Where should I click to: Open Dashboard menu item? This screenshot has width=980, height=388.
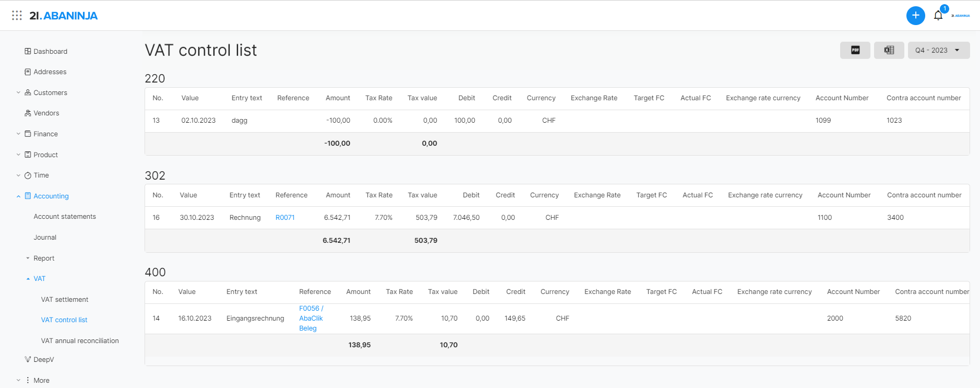[50, 51]
